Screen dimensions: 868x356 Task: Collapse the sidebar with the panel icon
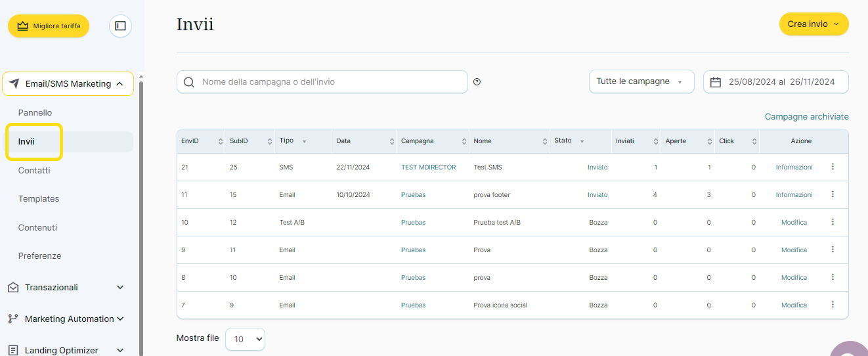tap(120, 26)
